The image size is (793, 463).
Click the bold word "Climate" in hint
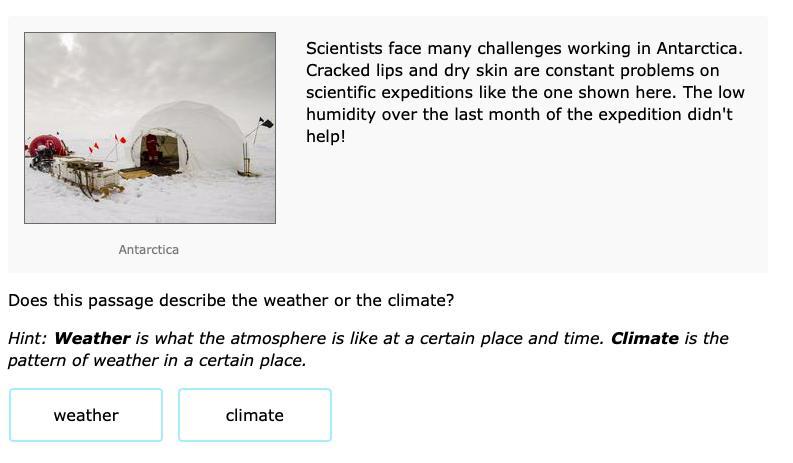pyautogui.click(x=644, y=338)
